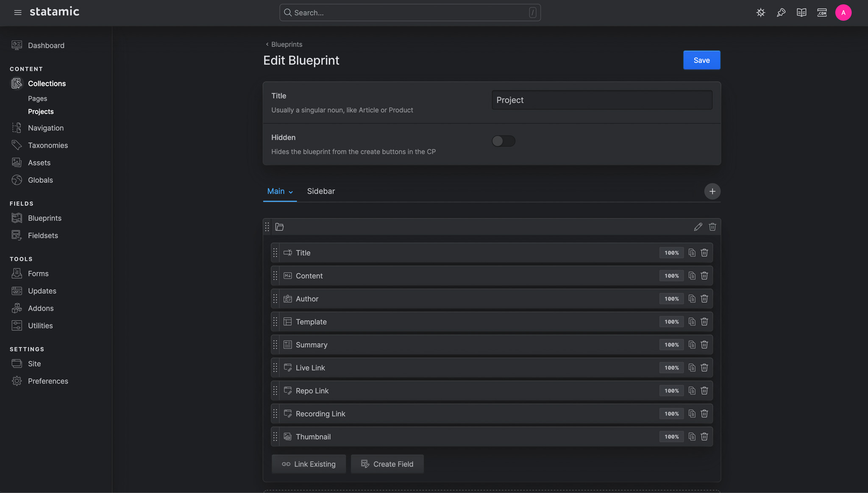Open Pages collection link
The height and width of the screenshot is (493, 868).
(37, 99)
